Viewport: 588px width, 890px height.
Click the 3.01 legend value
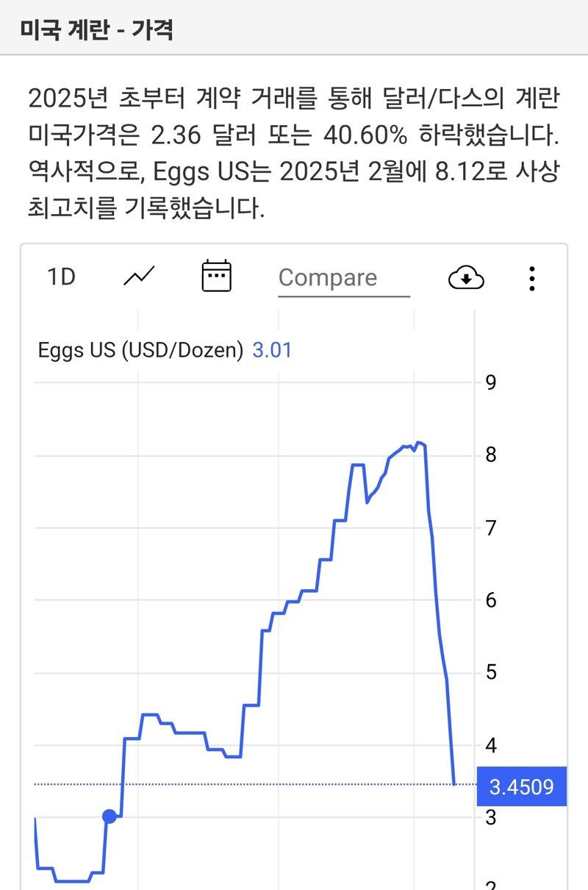point(272,350)
